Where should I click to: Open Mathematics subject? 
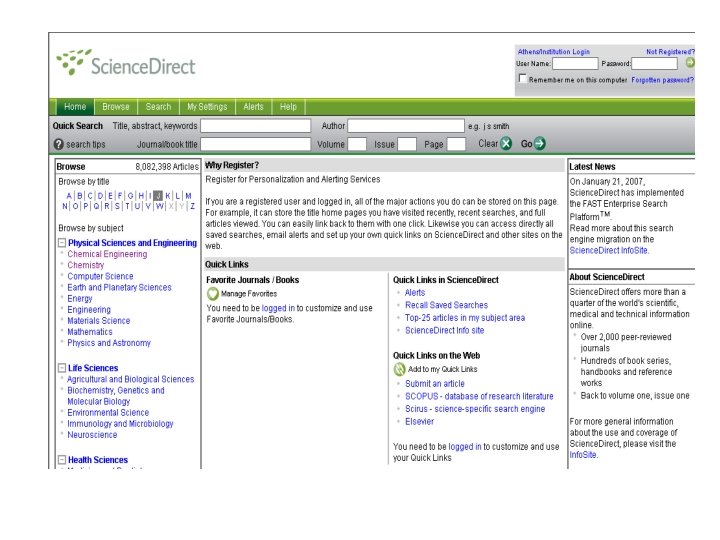[x=90, y=332]
